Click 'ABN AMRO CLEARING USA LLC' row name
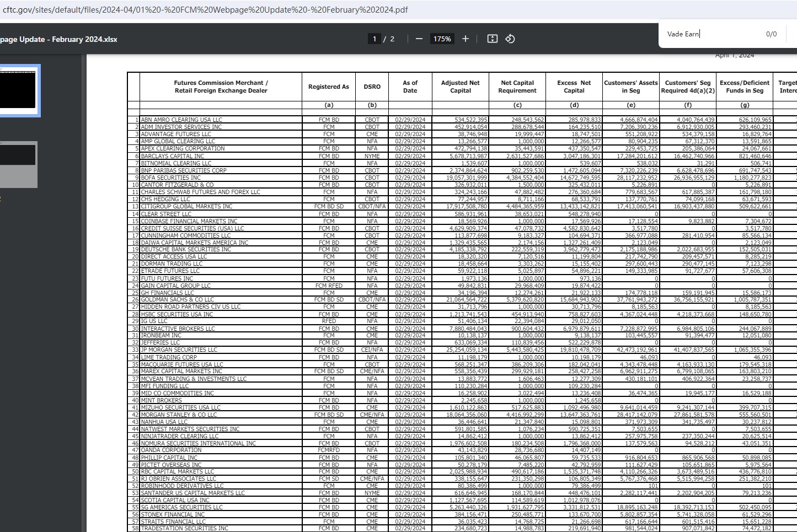The image size is (797, 532). click(x=181, y=120)
